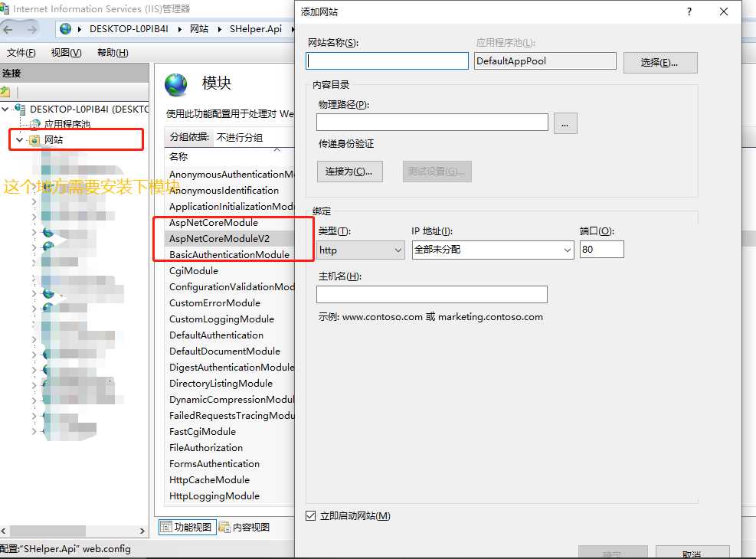Click DESKTOP-L0PIB4I in the address breadcrumb
756x559 pixels.
coord(129,29)
